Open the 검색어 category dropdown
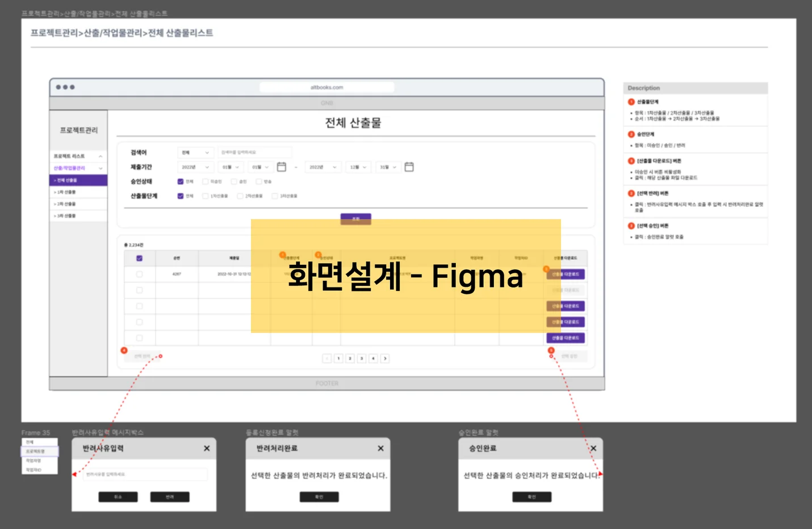812x529 pixels. coord(195,152)
